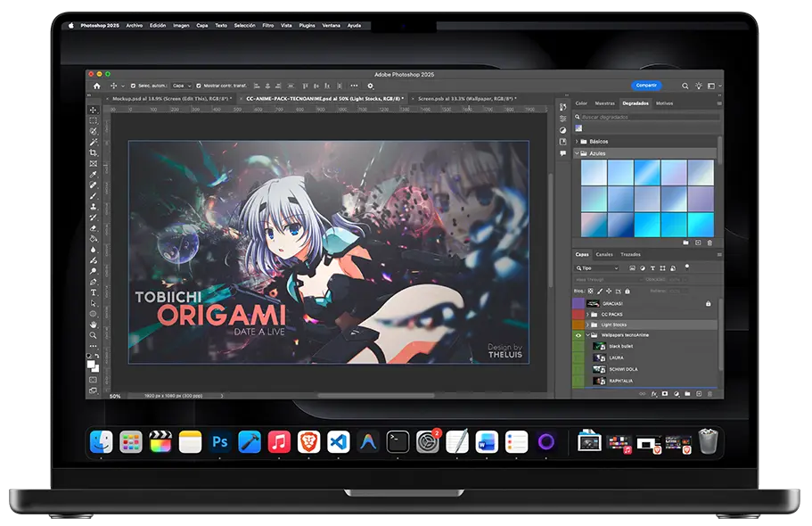Select the Rectangular Marquee tool
This screenshot has width=812, height=526.
click(94, 120)
